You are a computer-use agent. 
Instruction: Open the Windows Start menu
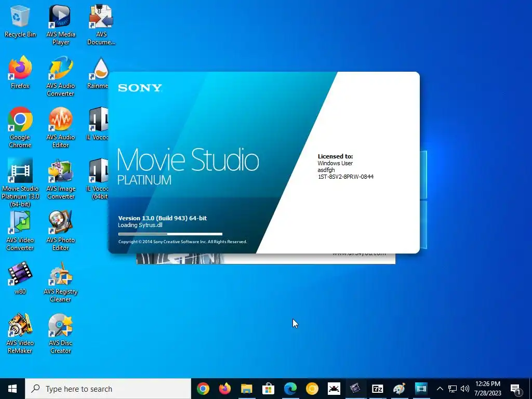click(12, 389)
